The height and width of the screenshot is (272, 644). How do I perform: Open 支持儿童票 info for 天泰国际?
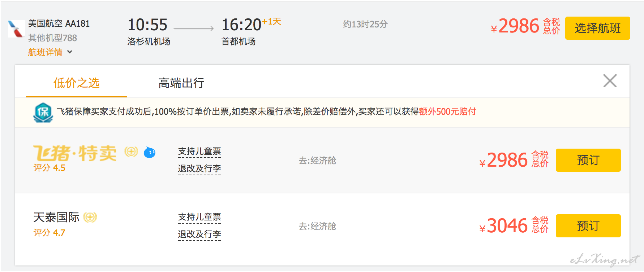199,217
